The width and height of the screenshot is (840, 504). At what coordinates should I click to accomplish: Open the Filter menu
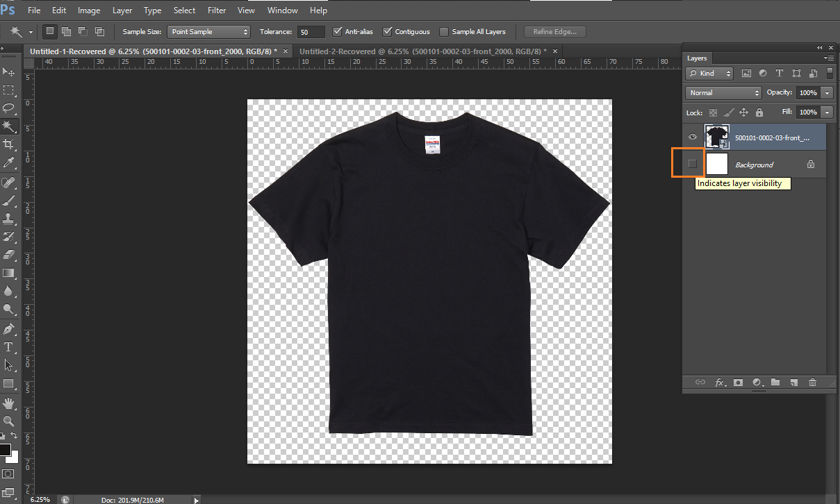217,10
